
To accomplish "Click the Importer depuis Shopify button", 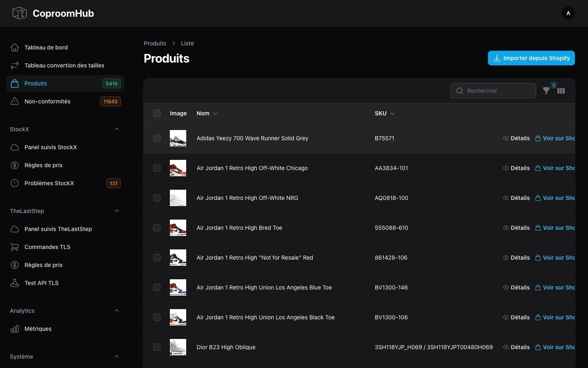I will 531,58.
